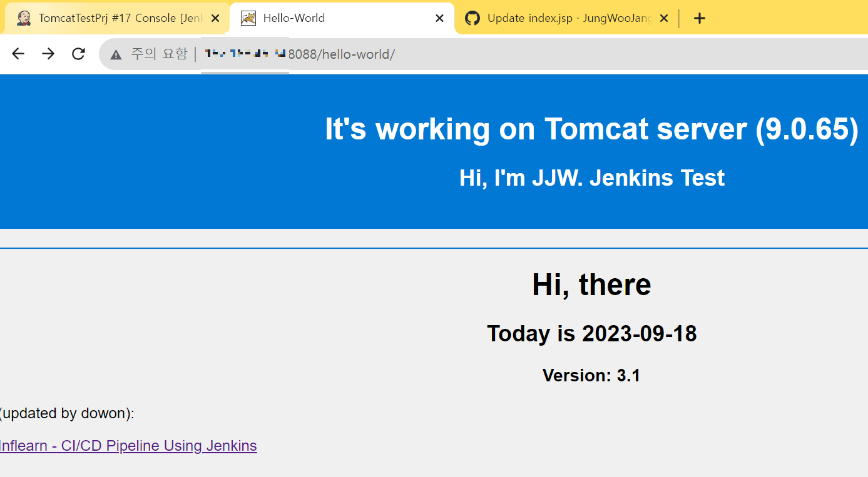Go forward to the next page

(48, 54)
